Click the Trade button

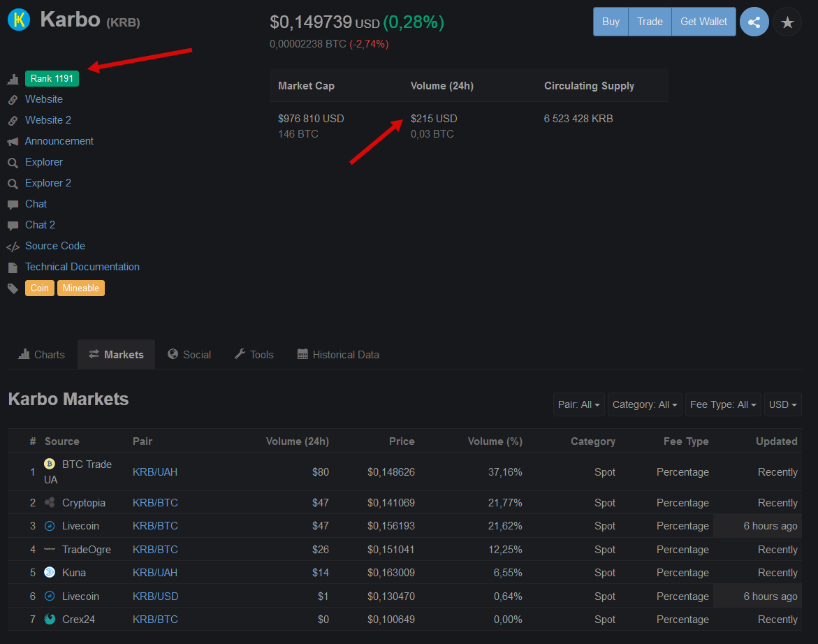click(650, 22)
